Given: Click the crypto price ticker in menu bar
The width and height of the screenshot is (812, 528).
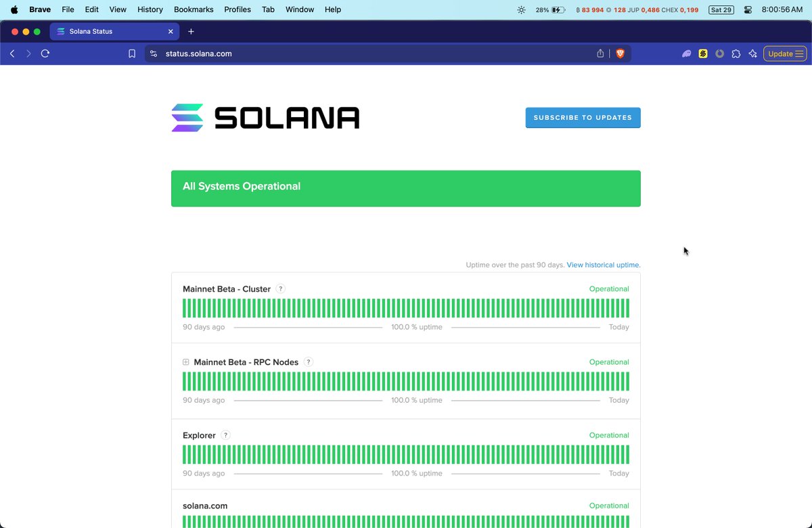Looking at the screenshot, I should [x=637, y=9].
